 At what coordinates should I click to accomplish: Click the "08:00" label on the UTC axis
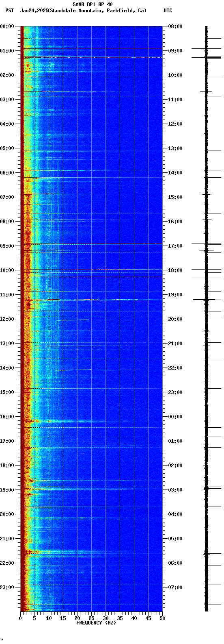click(175, 26)
